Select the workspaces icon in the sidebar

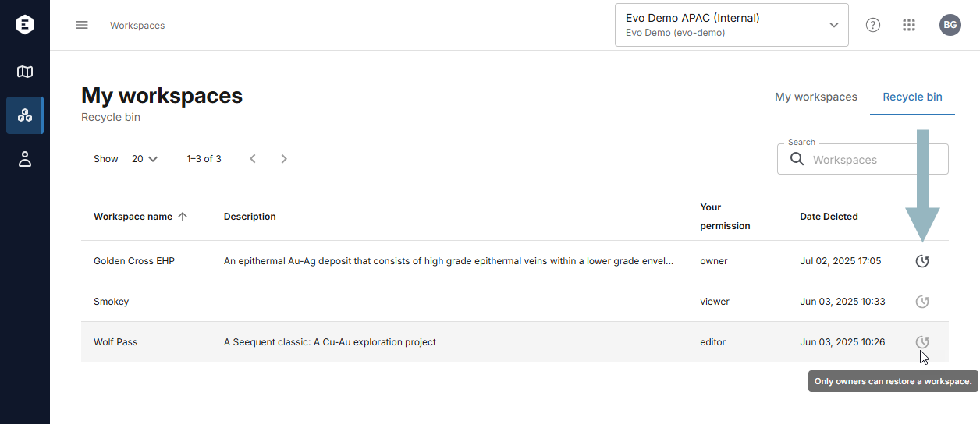tap(25, 115)
